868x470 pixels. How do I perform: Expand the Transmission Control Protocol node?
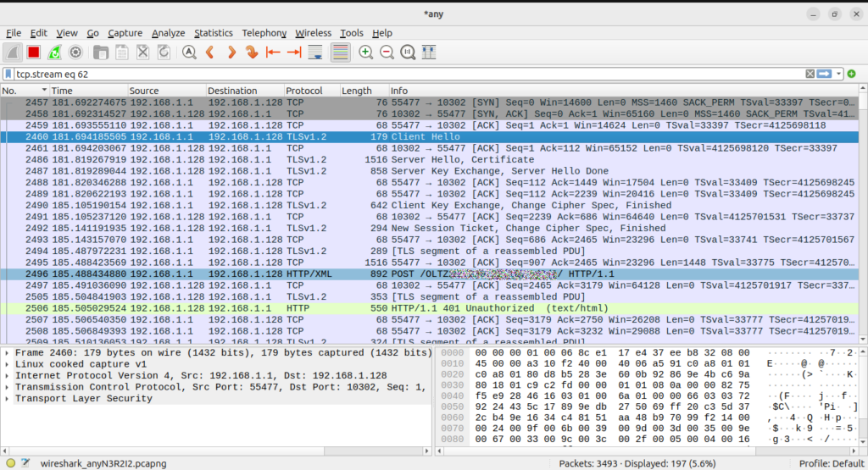pos(7,387)
